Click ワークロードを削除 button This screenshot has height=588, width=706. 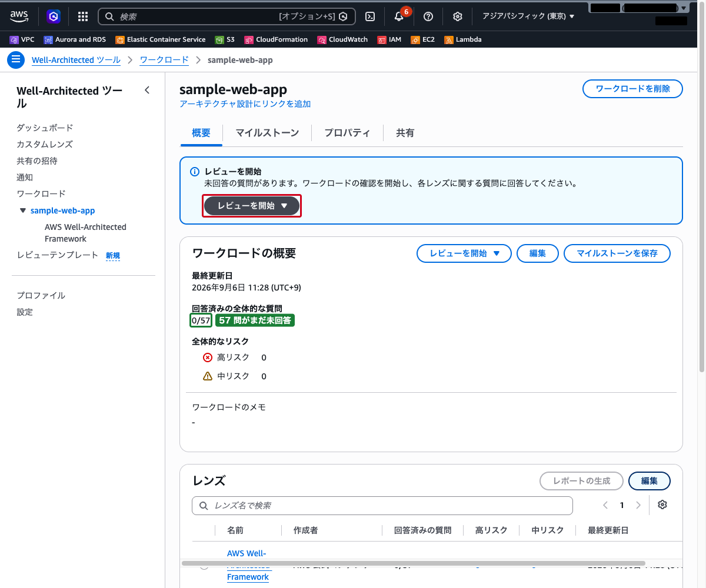[x=633, y=89]
